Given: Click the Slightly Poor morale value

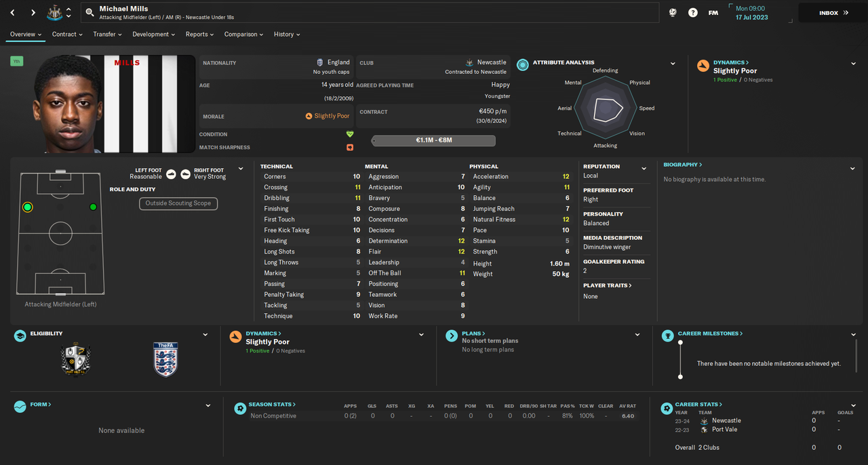Looking at the screenshot, I should coord(332,116).
